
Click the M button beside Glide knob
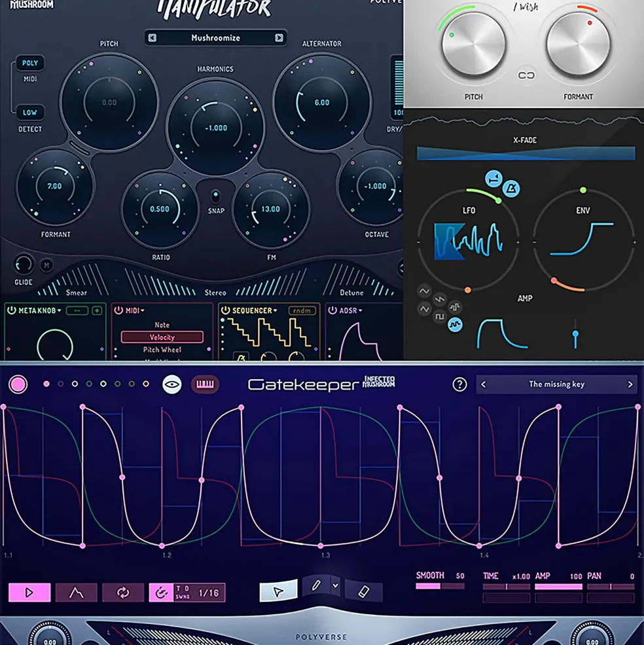(46, 265)
